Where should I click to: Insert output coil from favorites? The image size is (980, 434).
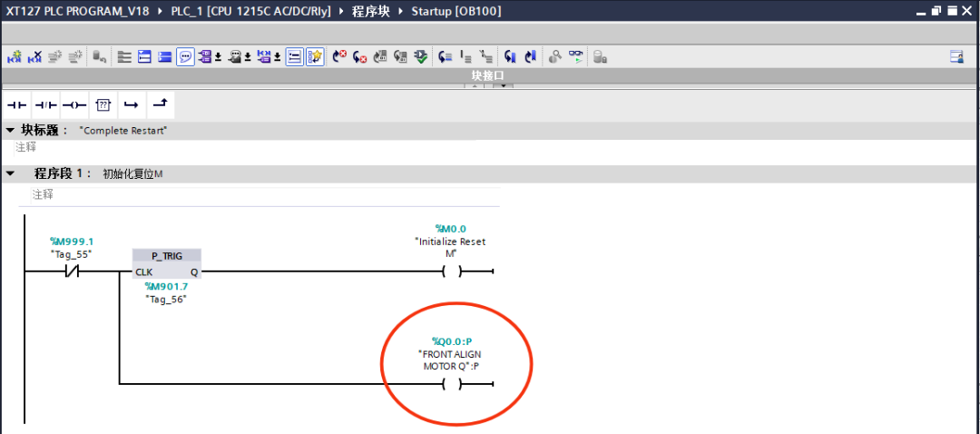(74, 105)
